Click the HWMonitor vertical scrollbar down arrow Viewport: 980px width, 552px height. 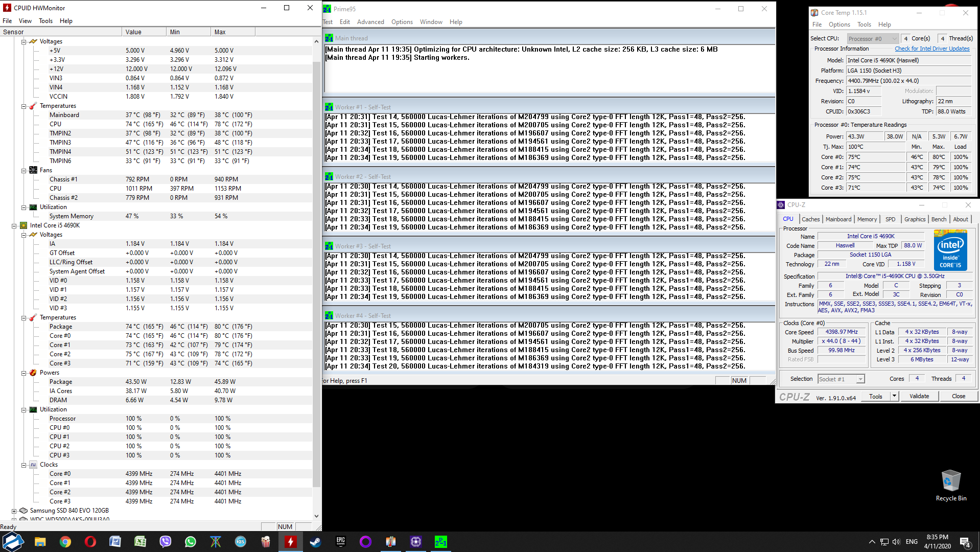(x=316, y=516)
